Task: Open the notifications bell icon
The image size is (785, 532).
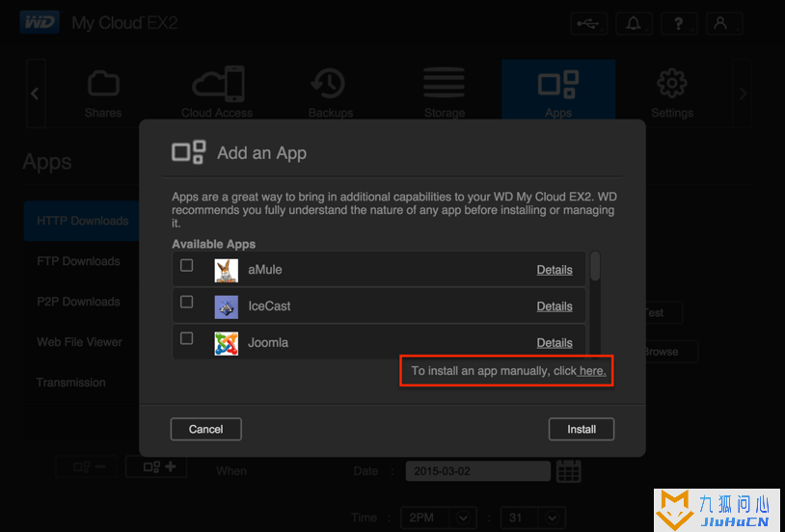Action: tap(634, 23)
